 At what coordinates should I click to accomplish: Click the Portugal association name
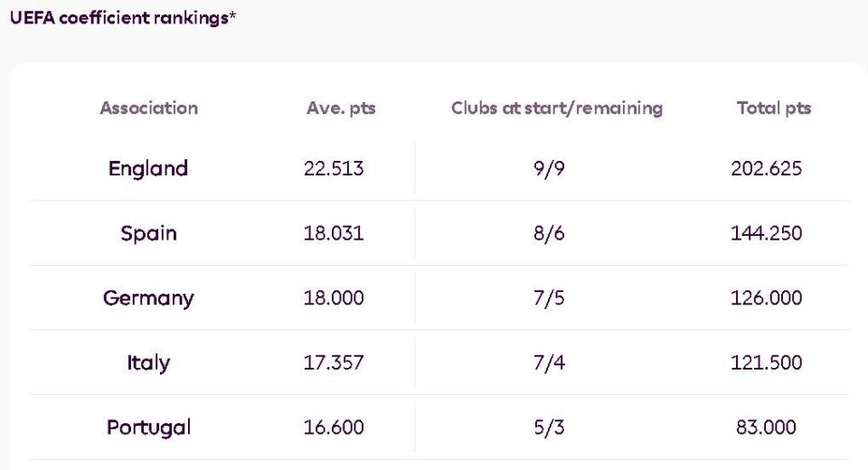point(148,428)
